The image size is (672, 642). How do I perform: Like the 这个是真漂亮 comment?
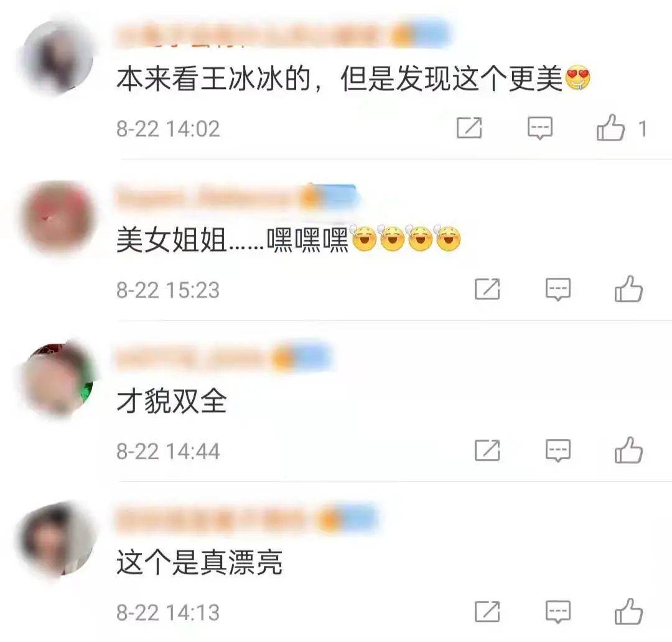pyautogui.click(x=628, y=611)
